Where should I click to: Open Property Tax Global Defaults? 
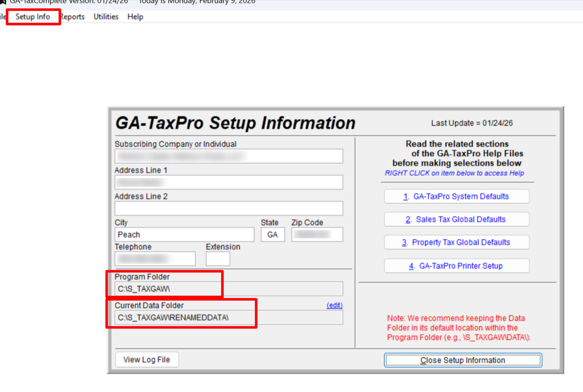(456, 242)
